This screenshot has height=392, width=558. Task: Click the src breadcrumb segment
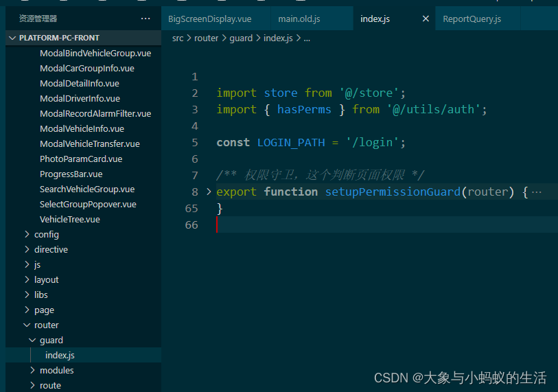pyautogui.click(x=178, y=38)
